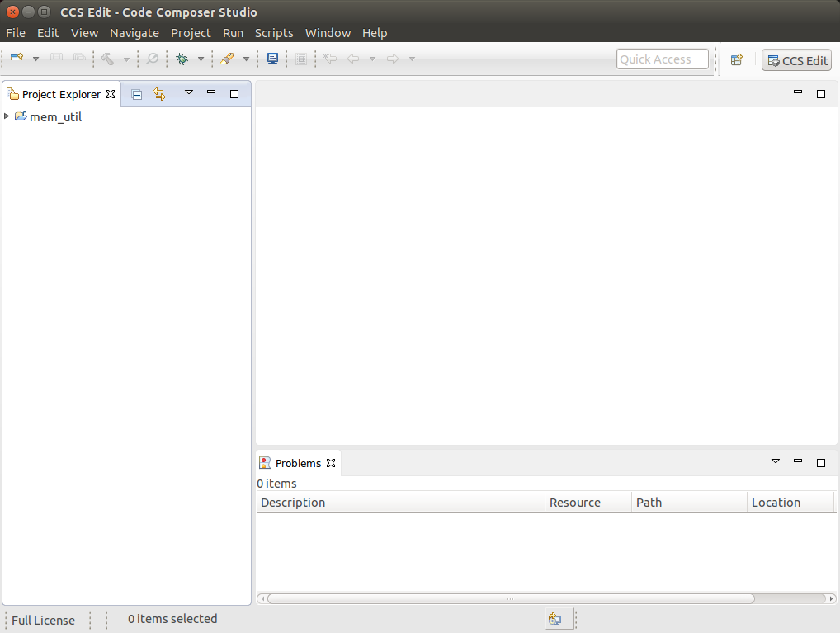The width and height of the screenshot is (840, 633).
Task: Collapse all in Project Explorer
Action: (137, 95)
